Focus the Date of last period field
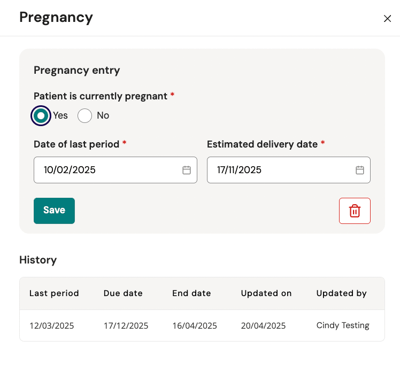Viewport: 400px width, 372px height. [115, 170]
